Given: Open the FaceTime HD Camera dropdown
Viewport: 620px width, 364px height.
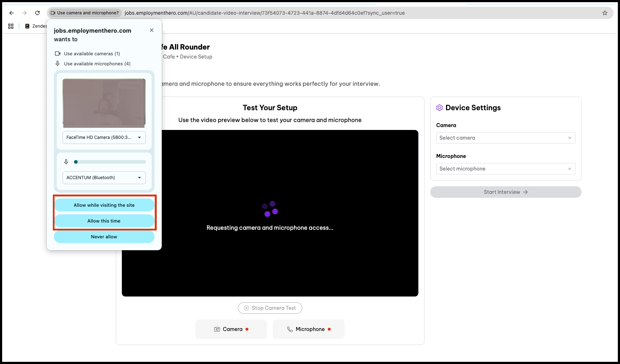Looking at the screenshot, I should pos(104,137).
